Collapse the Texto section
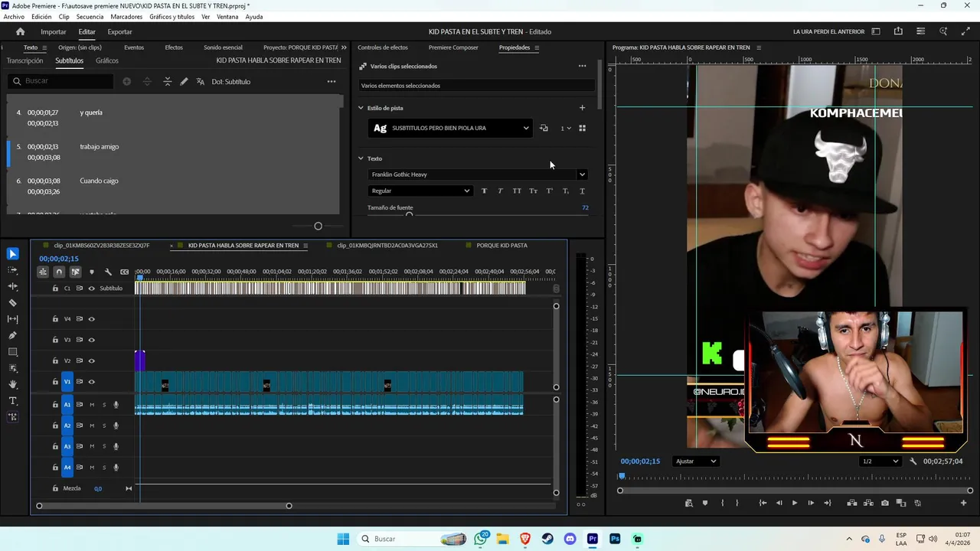 coord(361,158)
